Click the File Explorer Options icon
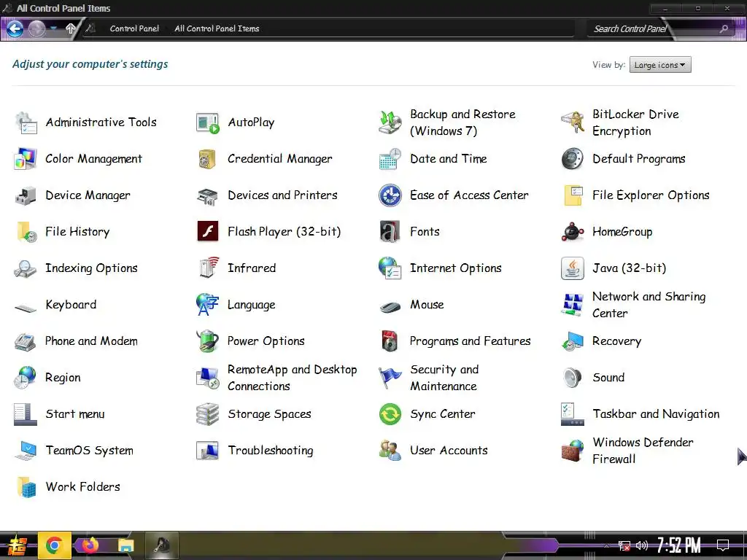Screen dimensions: 747x560 (x=573, y=195)
